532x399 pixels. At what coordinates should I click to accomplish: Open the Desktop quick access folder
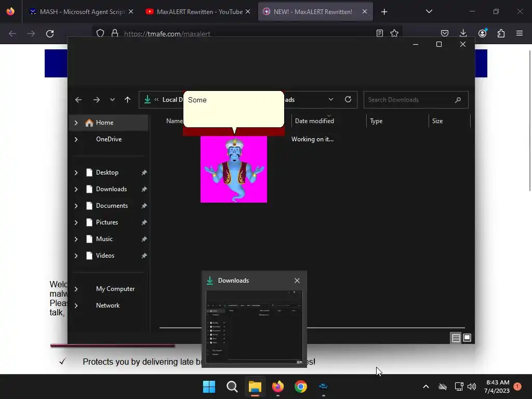click(x=107, y=172)
